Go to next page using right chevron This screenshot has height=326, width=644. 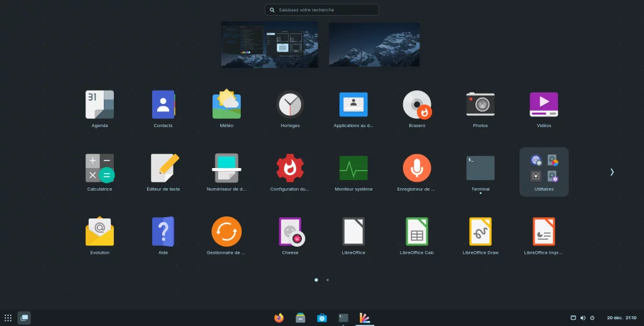(612, 172)
